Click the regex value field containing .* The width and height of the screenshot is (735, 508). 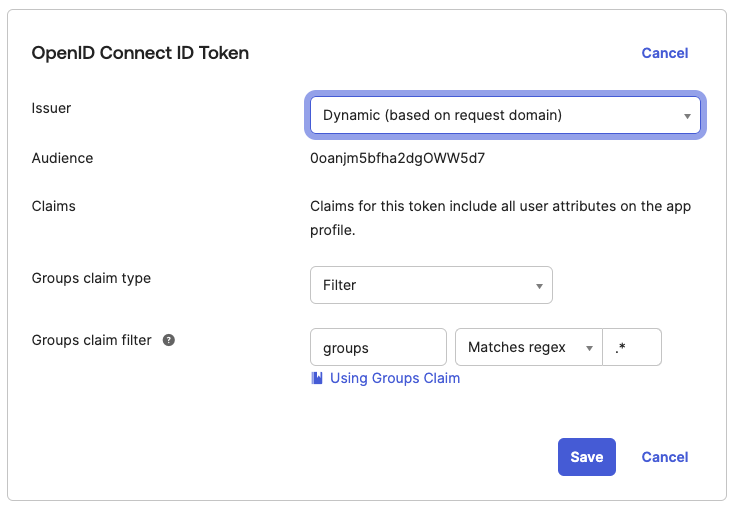632,347
